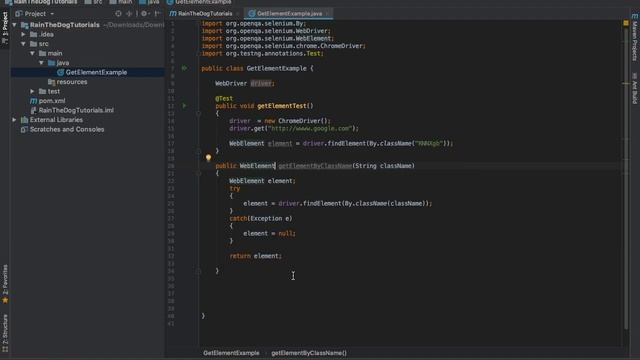
Task: Click java in the navigation breadcrumb bar
Action: (149, 2)
